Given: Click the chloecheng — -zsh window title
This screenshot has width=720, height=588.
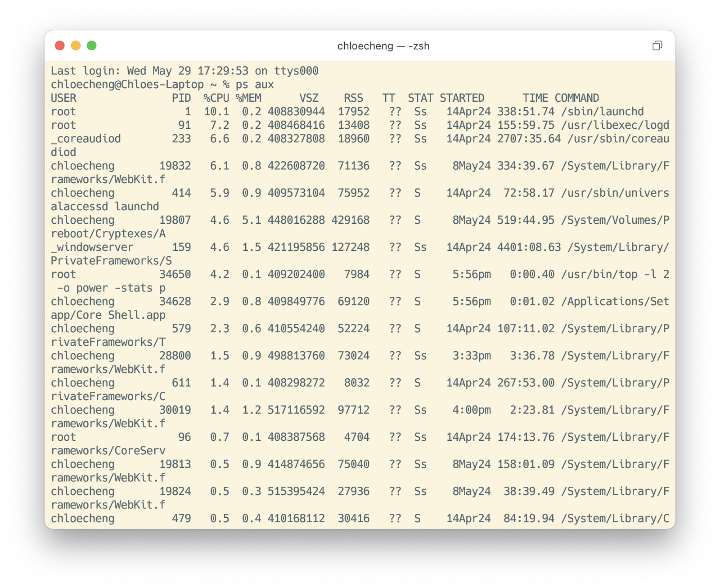Looking at the screenshot, I should pos(383,46).
